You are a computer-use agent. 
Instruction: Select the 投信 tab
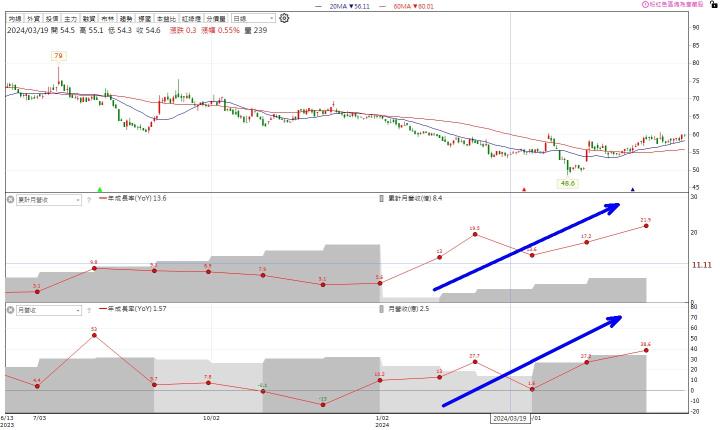point(53,18)
